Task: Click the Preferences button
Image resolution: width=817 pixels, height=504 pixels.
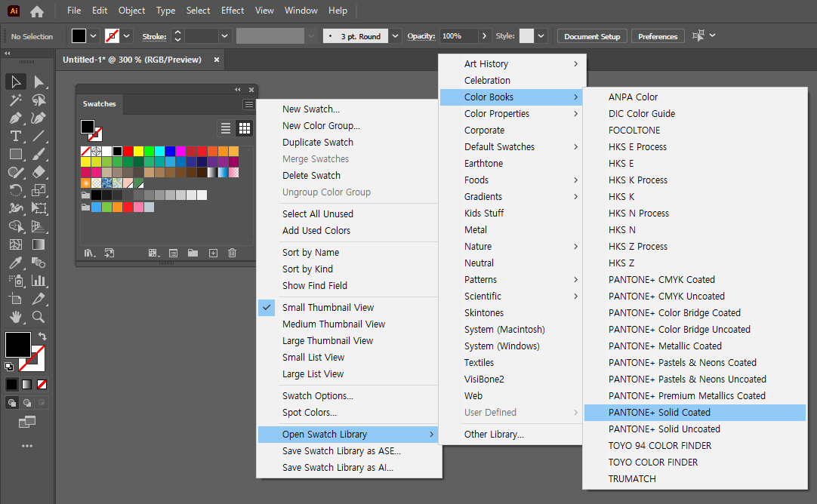Action: (658, 36)
